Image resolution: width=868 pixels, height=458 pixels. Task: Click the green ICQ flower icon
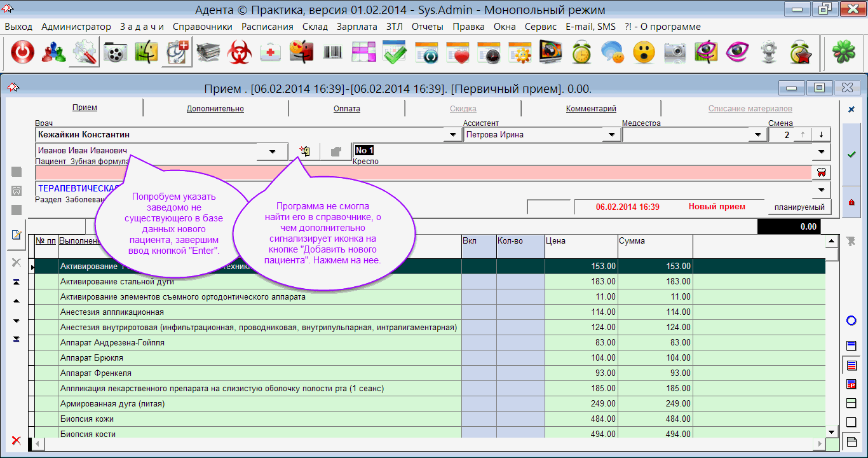tap(843, 53)
